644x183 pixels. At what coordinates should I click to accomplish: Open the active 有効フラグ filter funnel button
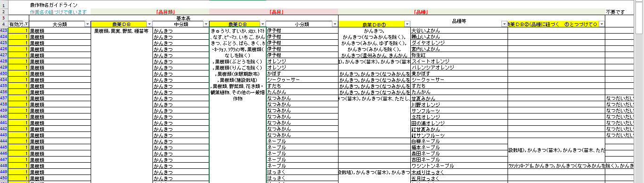[26, 24]
